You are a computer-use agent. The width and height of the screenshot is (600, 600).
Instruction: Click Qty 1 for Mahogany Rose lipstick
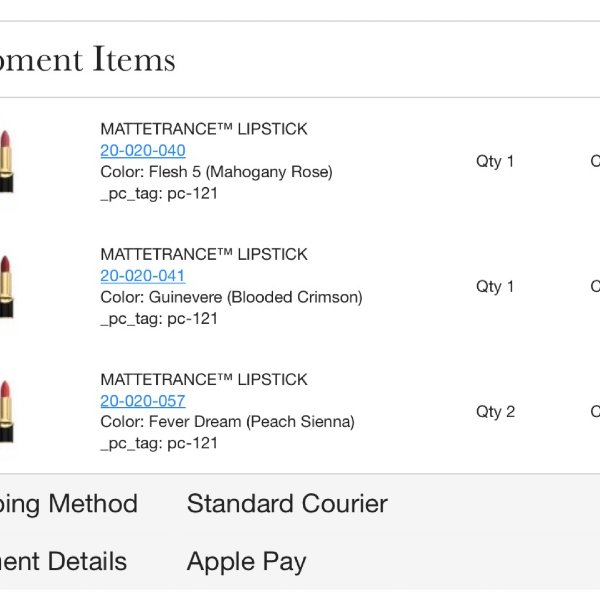(495, 161)
